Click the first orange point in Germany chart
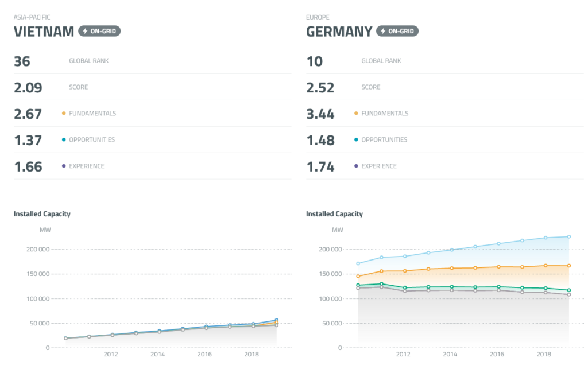 (x=358, y=277)
